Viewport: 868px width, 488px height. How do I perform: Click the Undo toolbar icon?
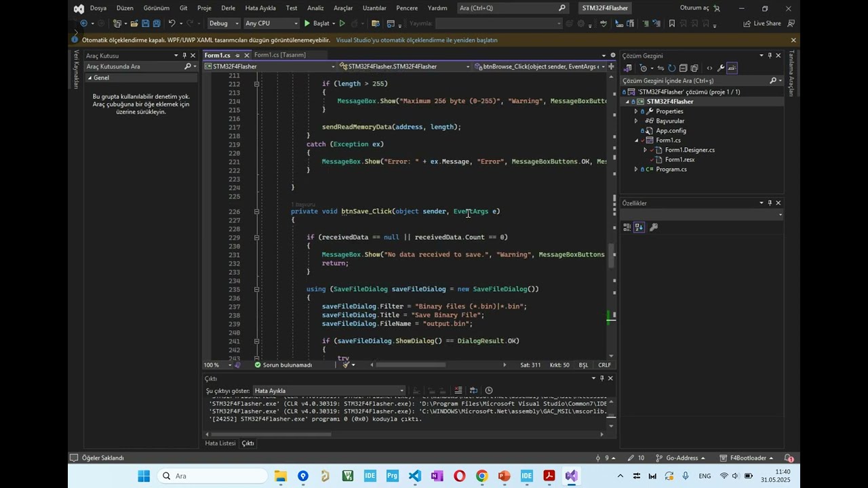click(x=172, y=23)
